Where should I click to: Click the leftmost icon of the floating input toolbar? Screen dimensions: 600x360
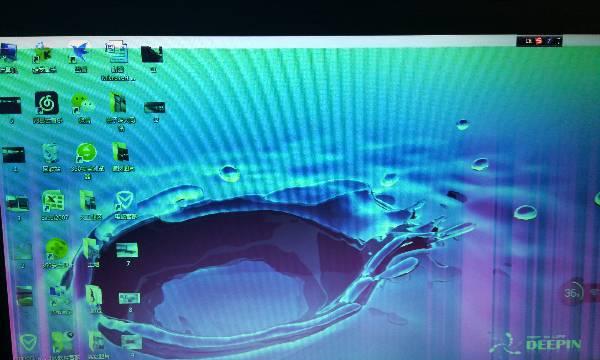click(528, 41)
